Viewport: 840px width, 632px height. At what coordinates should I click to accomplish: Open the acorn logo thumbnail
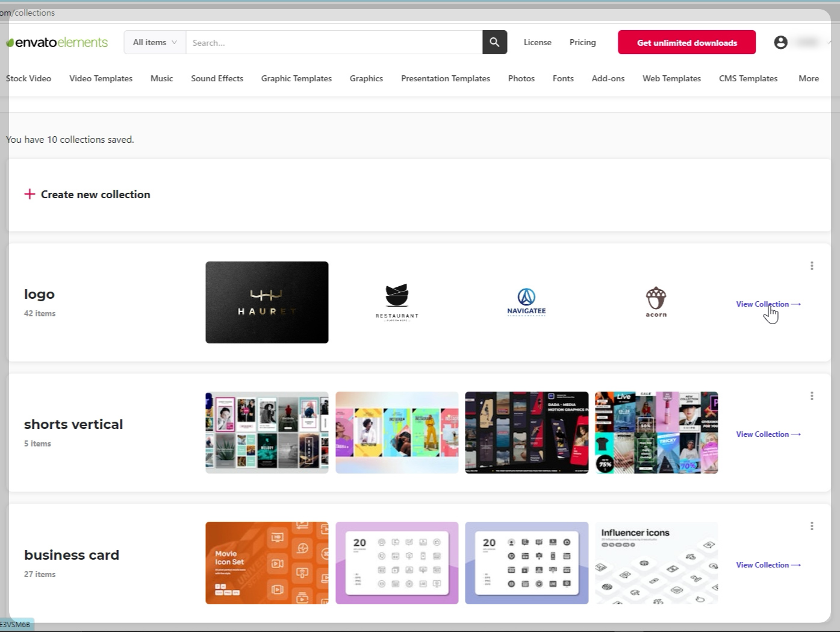point(656,302)
